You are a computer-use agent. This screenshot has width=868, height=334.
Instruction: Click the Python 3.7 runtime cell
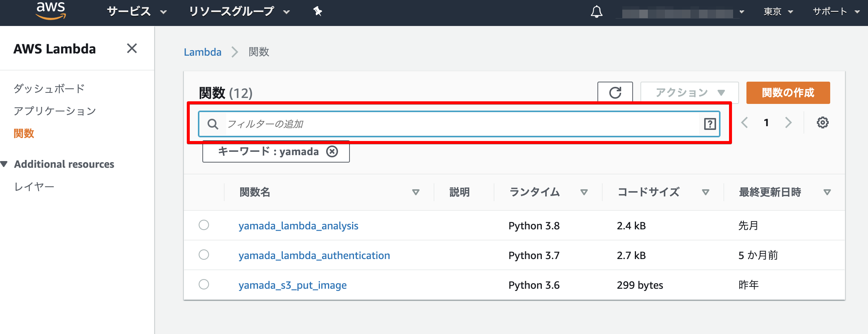tap(534, 255)
